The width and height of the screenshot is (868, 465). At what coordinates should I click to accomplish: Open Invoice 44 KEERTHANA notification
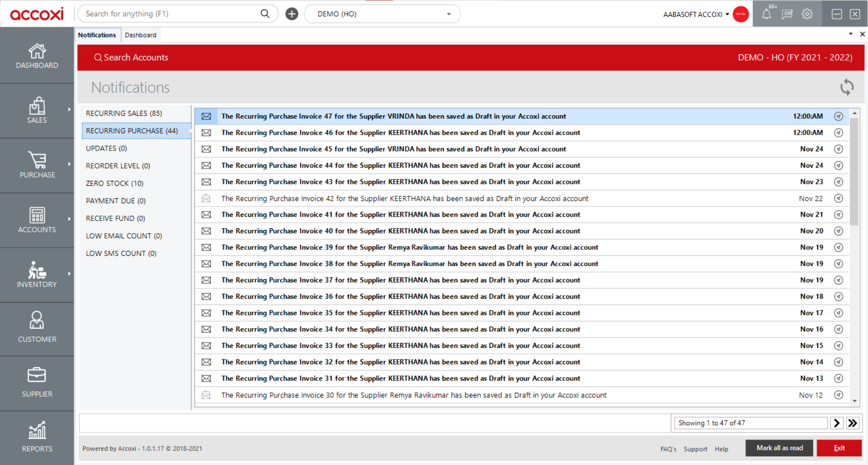tap(522, 165)
